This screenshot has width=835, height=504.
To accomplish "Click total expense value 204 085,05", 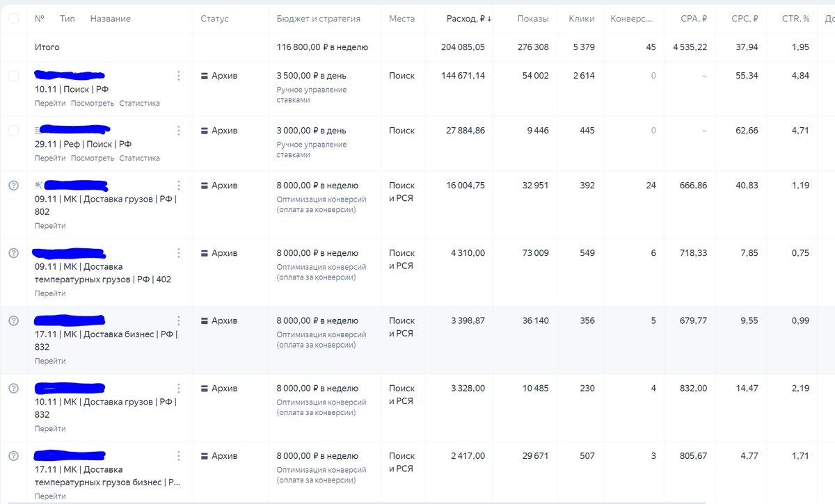I will pyautogui.click(x=463, y=47).
